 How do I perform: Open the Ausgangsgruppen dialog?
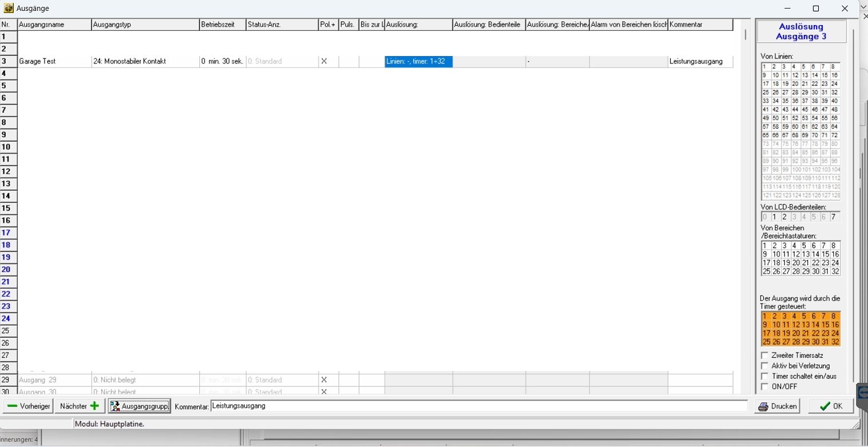139,406
